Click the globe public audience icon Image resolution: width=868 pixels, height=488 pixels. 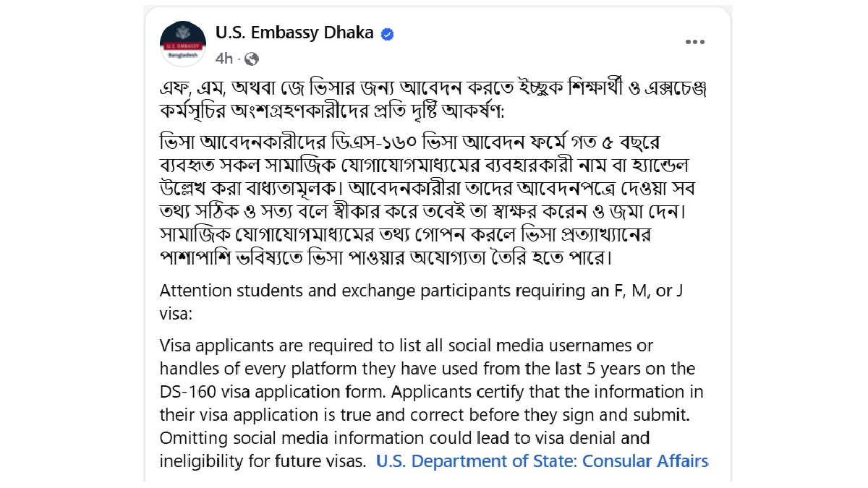tap(252, 59)
